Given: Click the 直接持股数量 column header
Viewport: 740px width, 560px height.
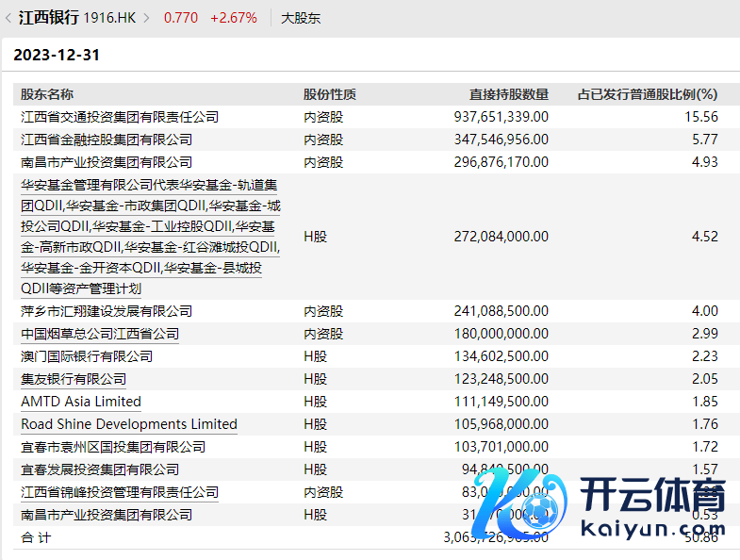Looking at the screenshot, I should (509, 94).
